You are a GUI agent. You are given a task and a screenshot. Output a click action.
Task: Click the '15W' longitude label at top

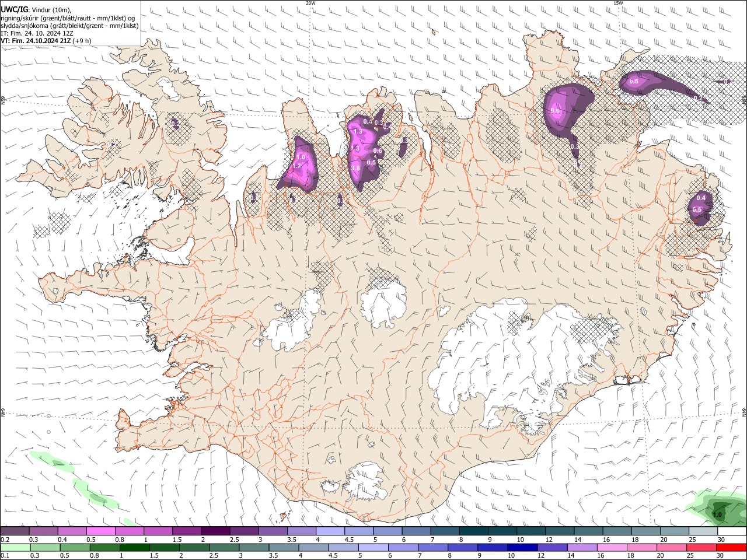(618, 3)
